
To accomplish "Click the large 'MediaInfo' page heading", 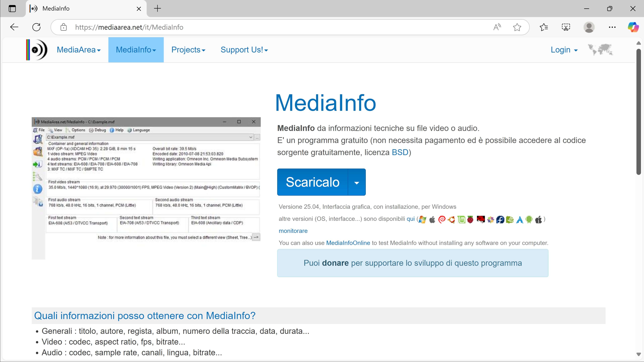I will 326,103.
